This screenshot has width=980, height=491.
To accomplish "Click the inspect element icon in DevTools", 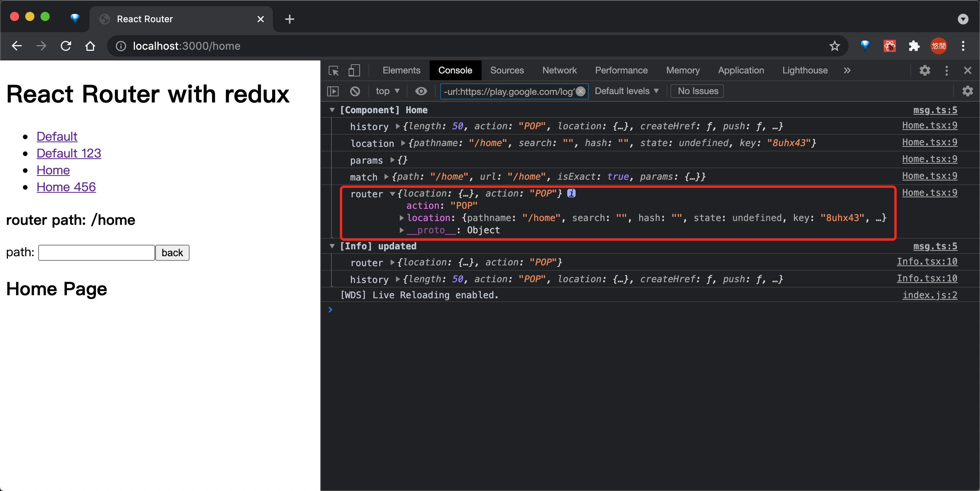I will (335, 70).
